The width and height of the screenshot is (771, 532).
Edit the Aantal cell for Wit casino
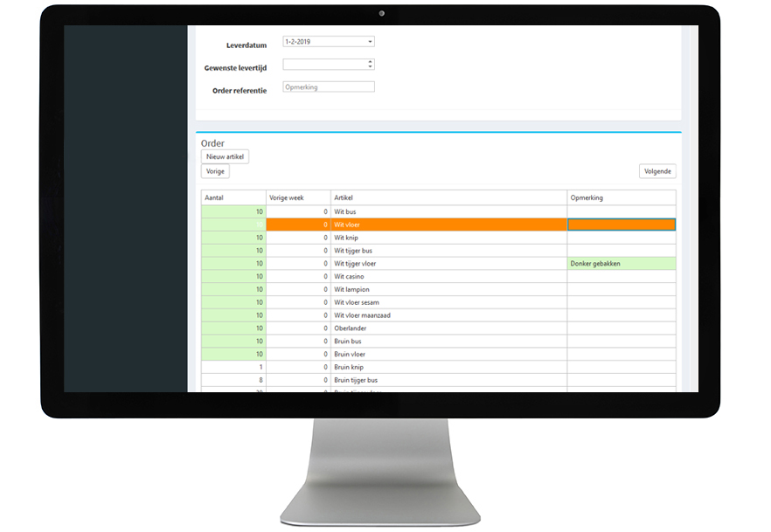point(233,277)
